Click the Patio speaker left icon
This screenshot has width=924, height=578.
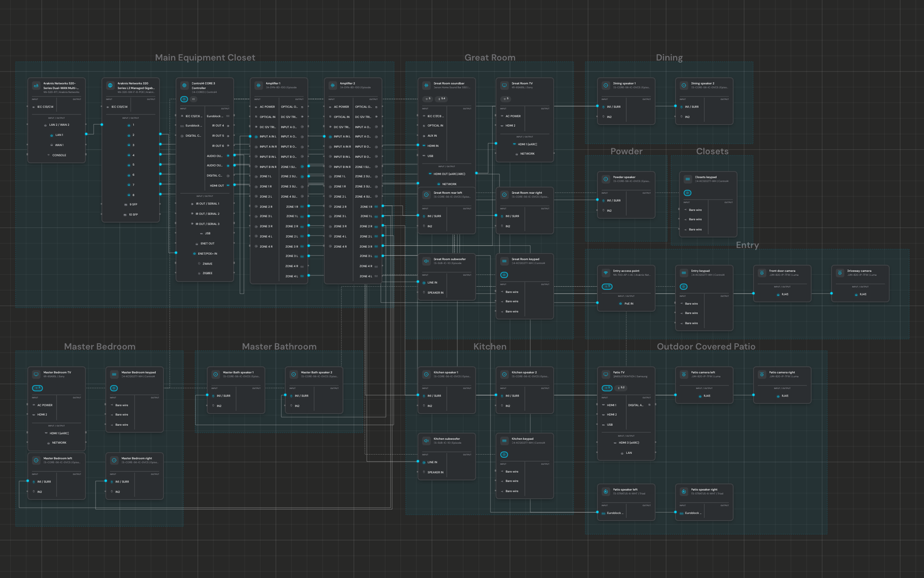(x=606, y=492)
